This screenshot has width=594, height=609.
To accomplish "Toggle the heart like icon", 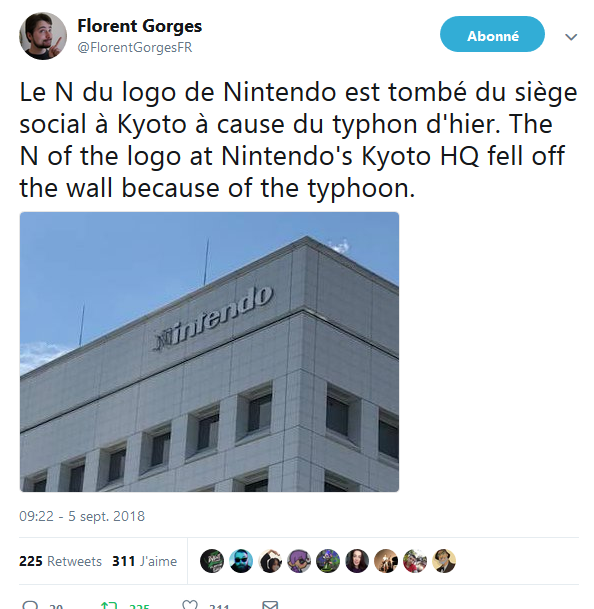I will pos(190,605).
